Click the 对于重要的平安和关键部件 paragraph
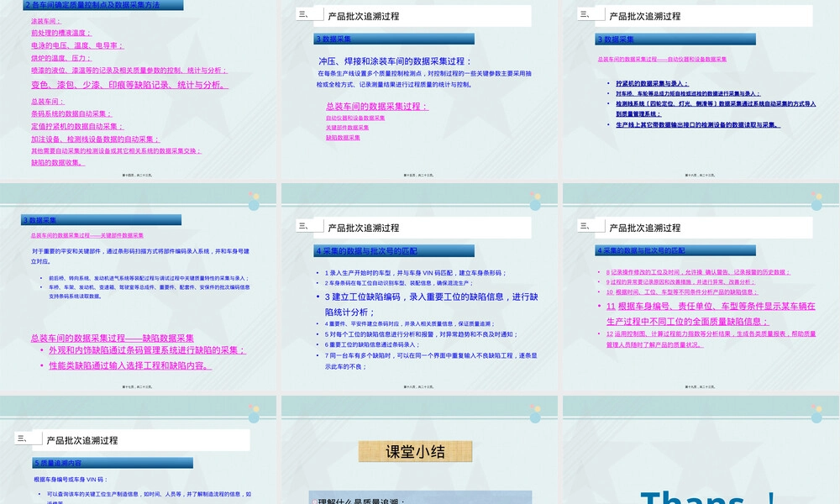Image resolution: width=840 pixels, height=504 pixels. tap(139, 256)
